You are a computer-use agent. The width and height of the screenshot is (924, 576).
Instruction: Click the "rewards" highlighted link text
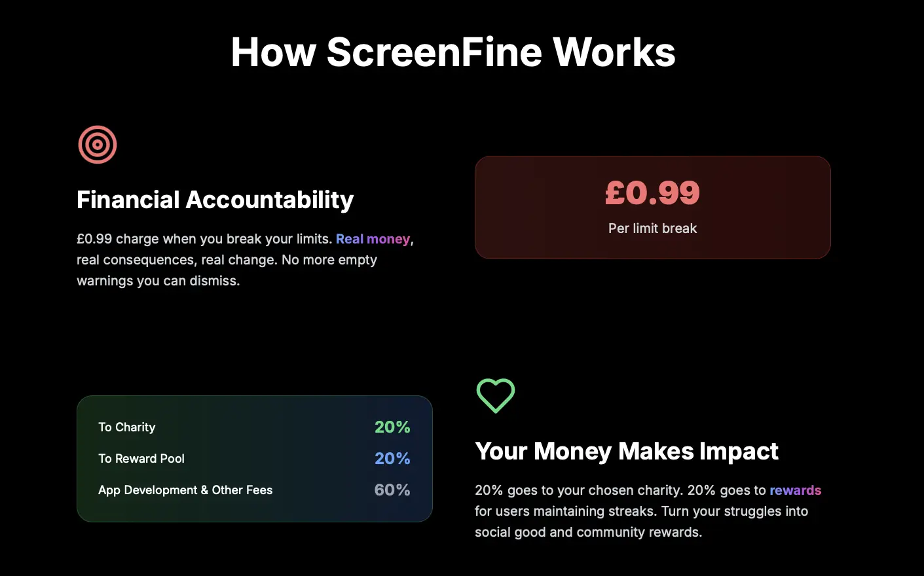795,490
